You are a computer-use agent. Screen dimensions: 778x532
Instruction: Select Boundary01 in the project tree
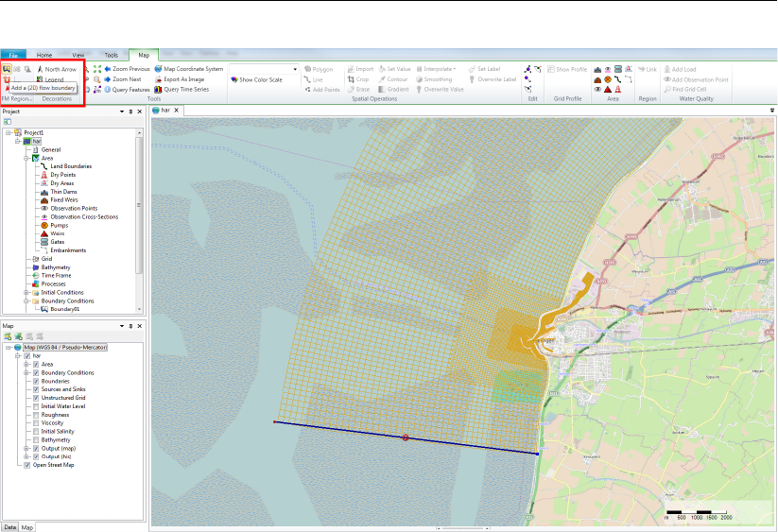pyautogui.click(x=65, y=308)
